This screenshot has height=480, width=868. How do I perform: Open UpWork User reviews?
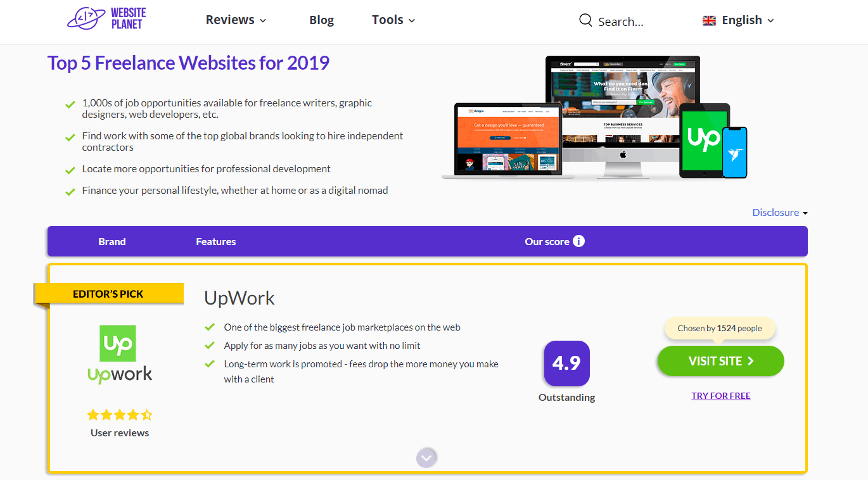pyautogui.click(x=120, y=433)
